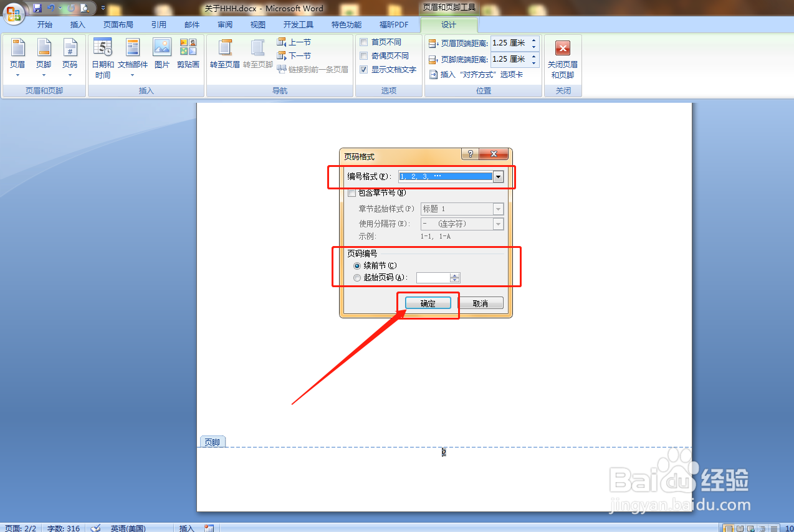
Task: Click 英语(美国) language in status bar
Action: [128, 528]
